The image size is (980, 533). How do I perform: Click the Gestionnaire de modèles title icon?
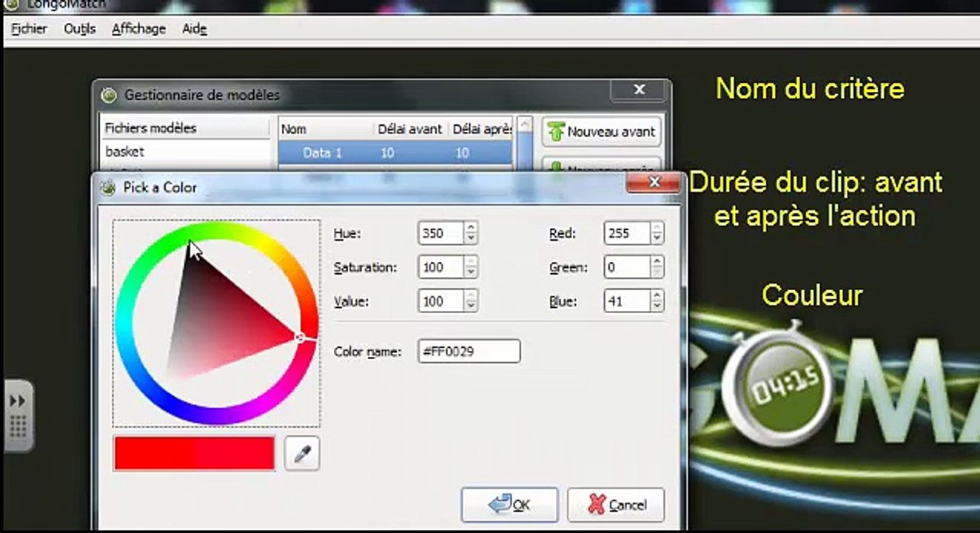tap(110, 95)
